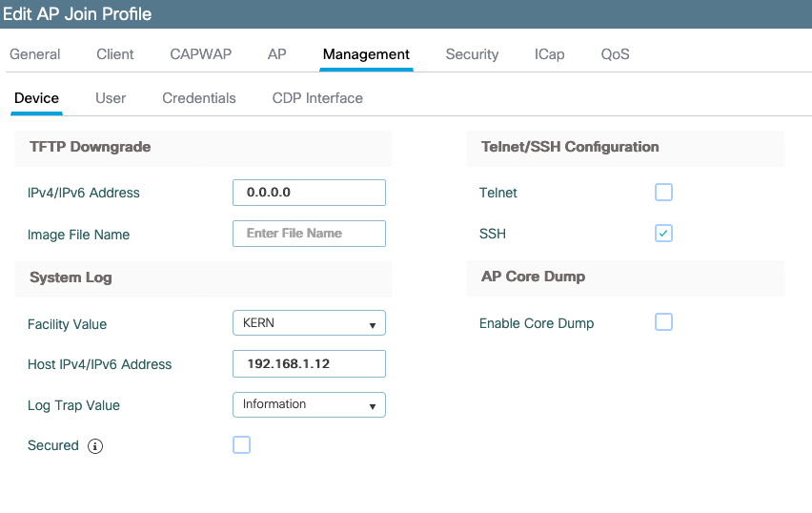Open the Client tab
The height and width of the screenshot is (513, 812).
[x=115, y=54]
